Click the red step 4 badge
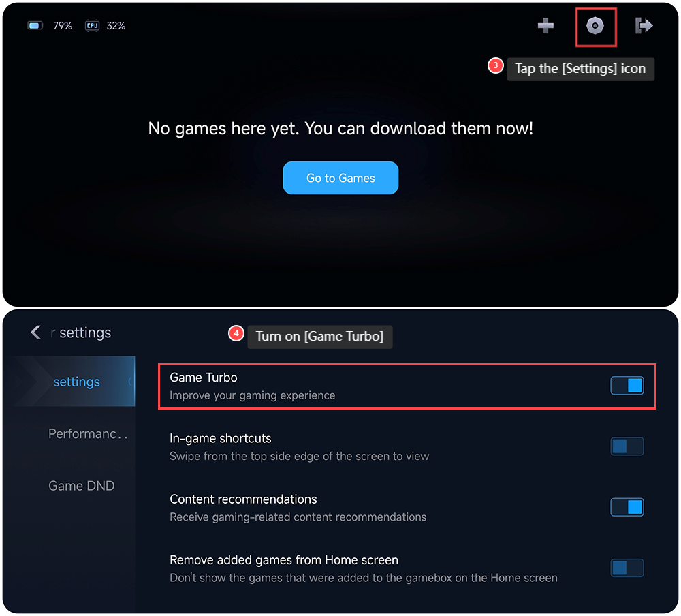Screen dimensions: 681x616 pos(236,333)
